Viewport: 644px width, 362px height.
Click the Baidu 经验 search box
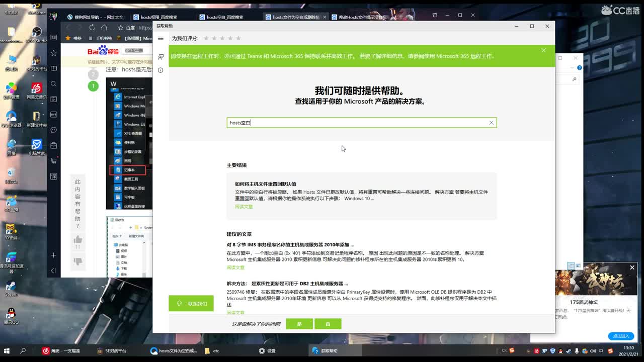point(137,50)
